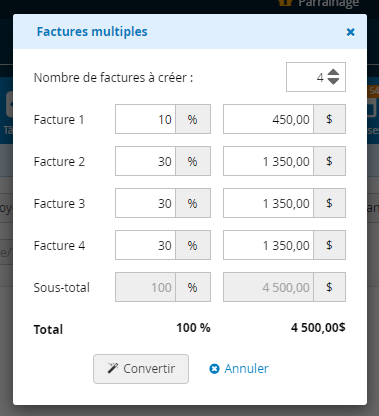
Task: Click the total '100 %' value
Action: coord(193,328)
